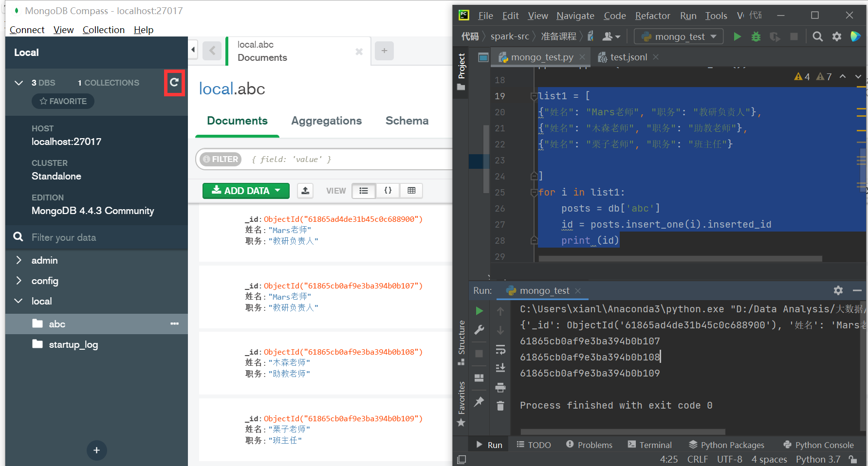The width and height of the screenshot is (868, 466).
Task: Run mongo_test with green play button
Action: tap(737, 36)
